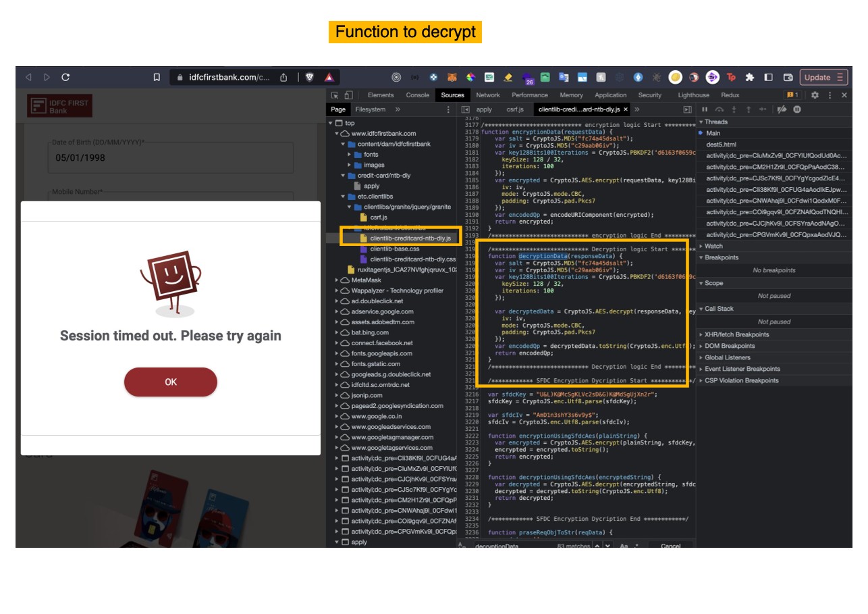Select the Filesystem tab in the Sources navigator
The image size is (868, 614).
(x=371, y=109)
